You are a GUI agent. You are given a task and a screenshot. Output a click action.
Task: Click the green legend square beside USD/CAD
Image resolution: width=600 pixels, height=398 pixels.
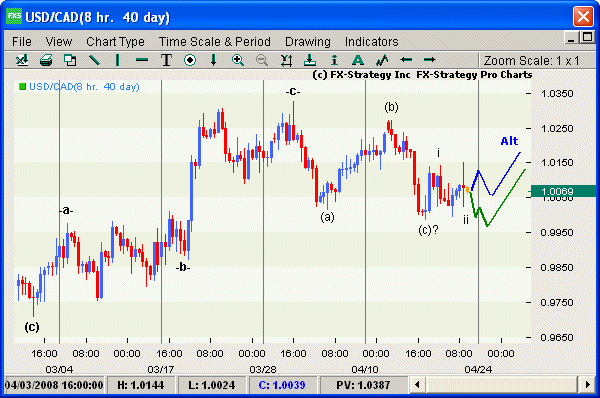point(22,86)
